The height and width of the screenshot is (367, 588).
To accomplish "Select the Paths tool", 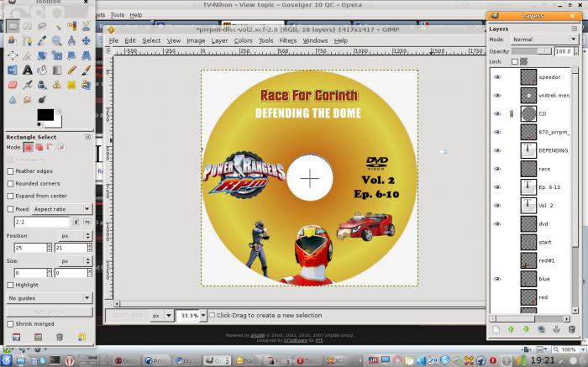I will 27,40.
